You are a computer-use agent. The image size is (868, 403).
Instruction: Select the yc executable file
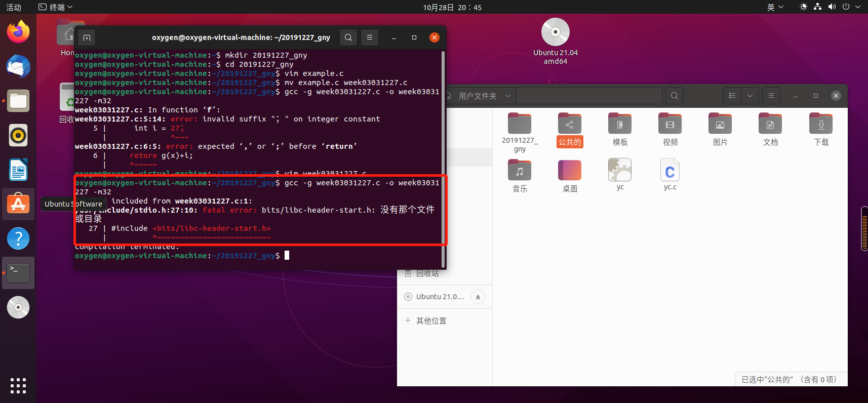click(620, 175)
